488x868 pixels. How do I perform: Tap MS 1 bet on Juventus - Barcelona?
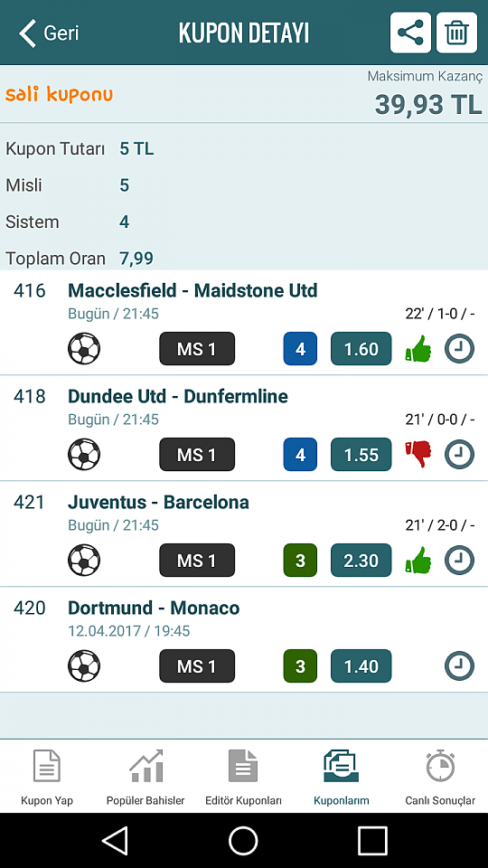click(x=197, y=561)
